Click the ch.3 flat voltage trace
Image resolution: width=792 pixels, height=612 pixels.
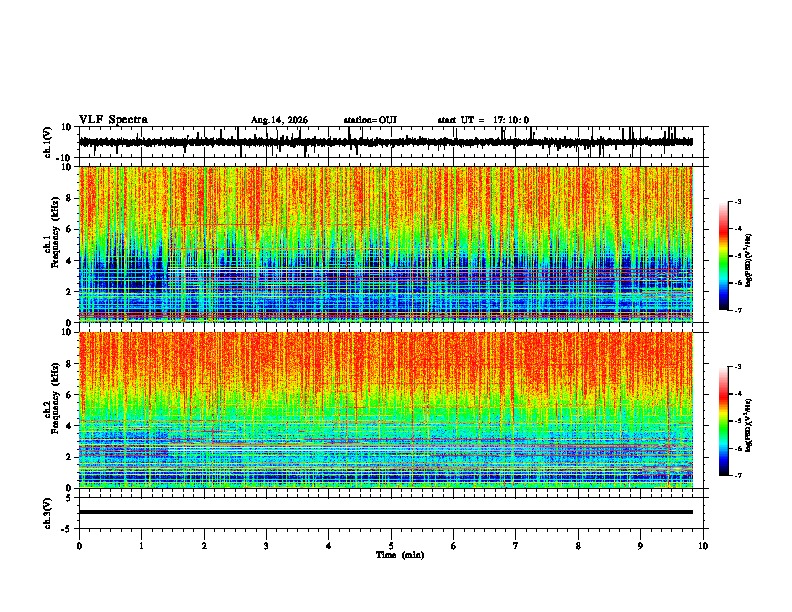tap(386, 512)
